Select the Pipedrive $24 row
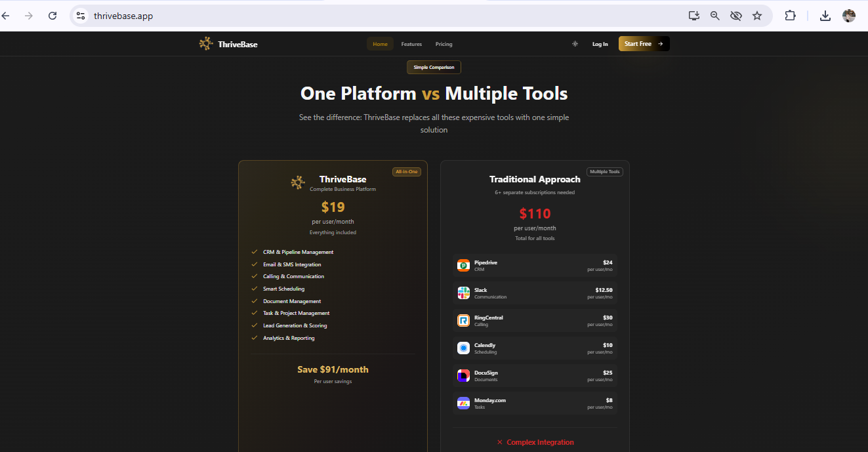This screenshot has height=452, width=868. point(535,266)
